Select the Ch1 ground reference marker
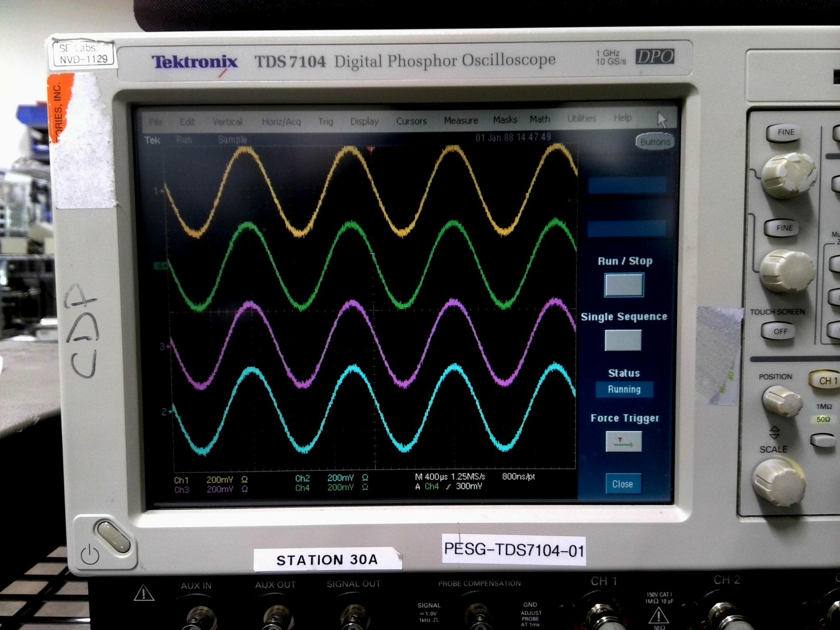This screenshot has height=630, width=840. coord(158,190)
